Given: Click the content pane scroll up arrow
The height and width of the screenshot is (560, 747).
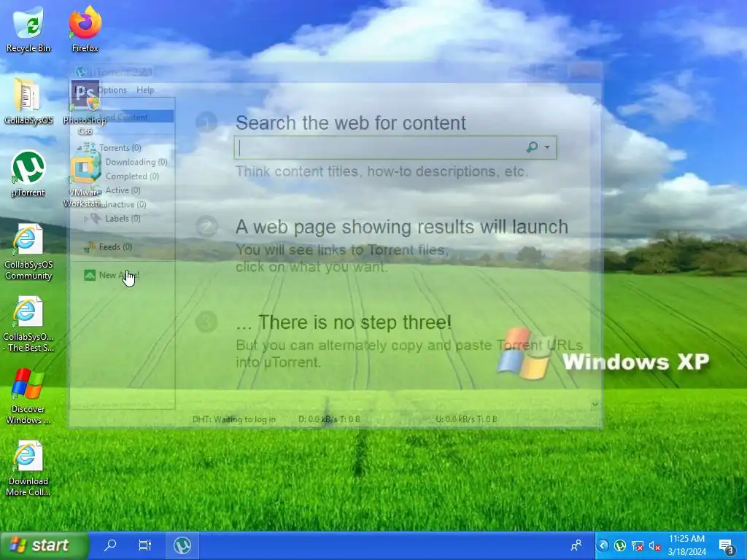Looking at the screenshot, I should (595, 102).
